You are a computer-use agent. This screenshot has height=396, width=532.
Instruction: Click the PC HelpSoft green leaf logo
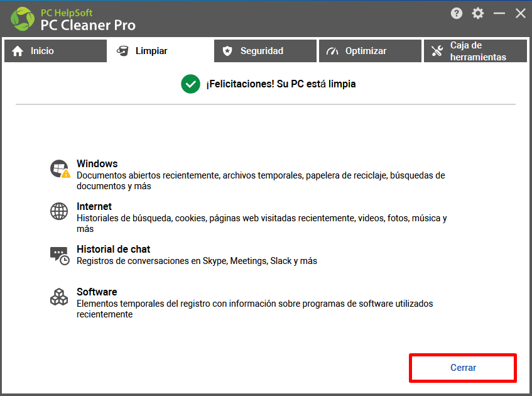point(23,19)
